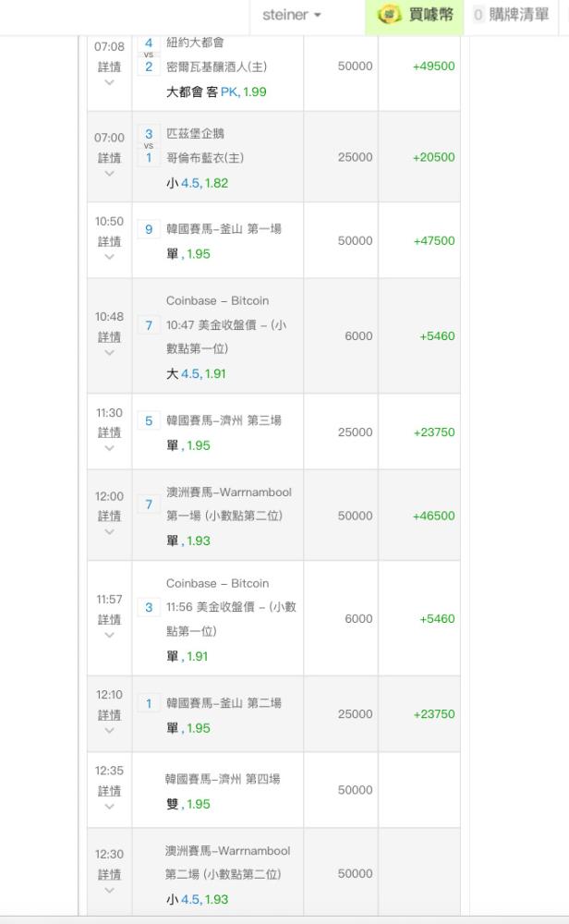Click 詳情 link for the 10:50 bet
This screenshot has width=569, height=924.
click(x=109, y=241)
